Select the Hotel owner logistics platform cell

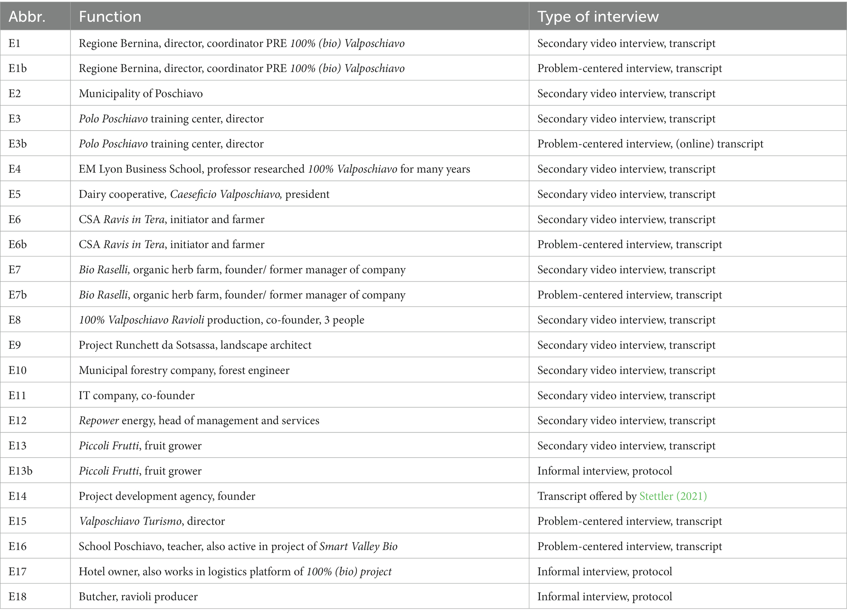[300, 571]
